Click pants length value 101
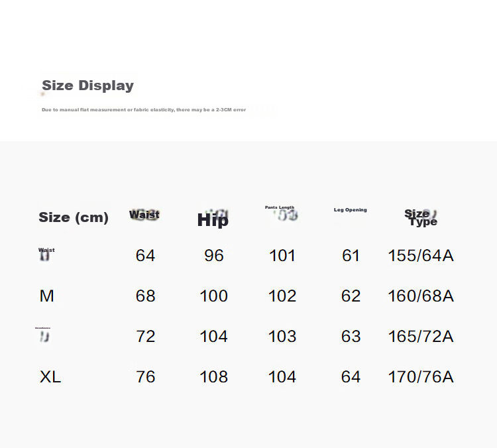This screenshot has height=448, width=497. (x=282, y=256)
